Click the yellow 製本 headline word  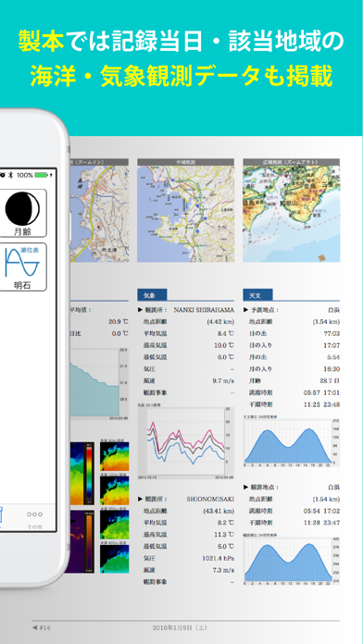pyautogui.click(x=41, y=42)
